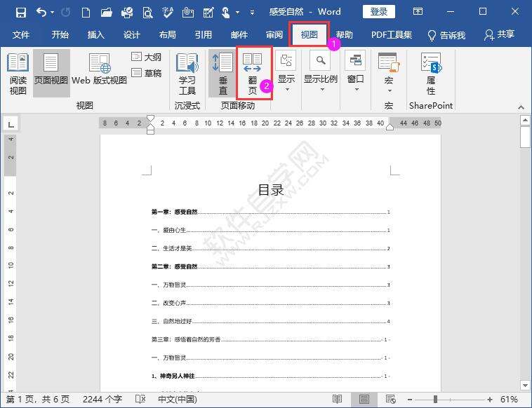Open 学习工具 immersive learning tools
The height and width of the screenshot is (408, 532).
[x=187, y=74]
